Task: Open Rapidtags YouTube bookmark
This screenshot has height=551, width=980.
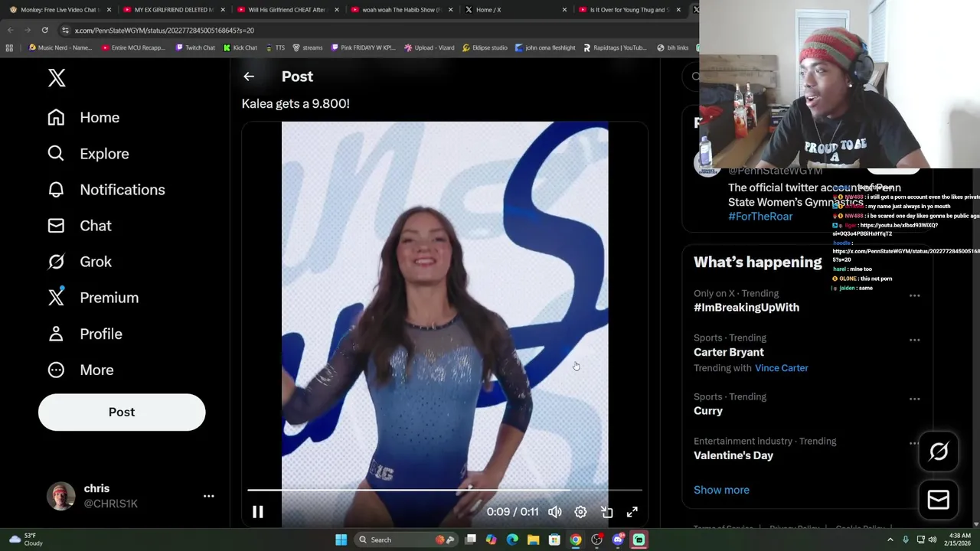Action: coord(615,47)
